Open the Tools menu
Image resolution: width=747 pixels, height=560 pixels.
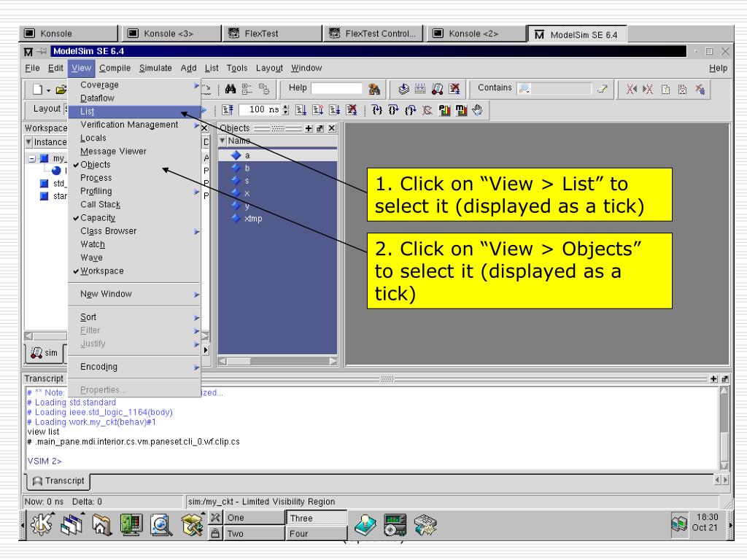237,68
